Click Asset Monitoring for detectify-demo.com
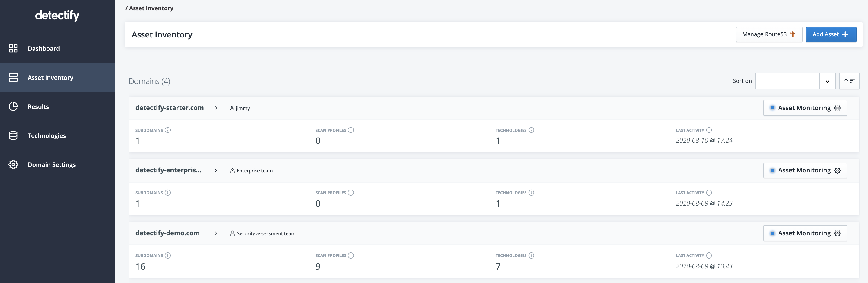The image size is (868, 283). pyautogui.click(x=805, y=233)
